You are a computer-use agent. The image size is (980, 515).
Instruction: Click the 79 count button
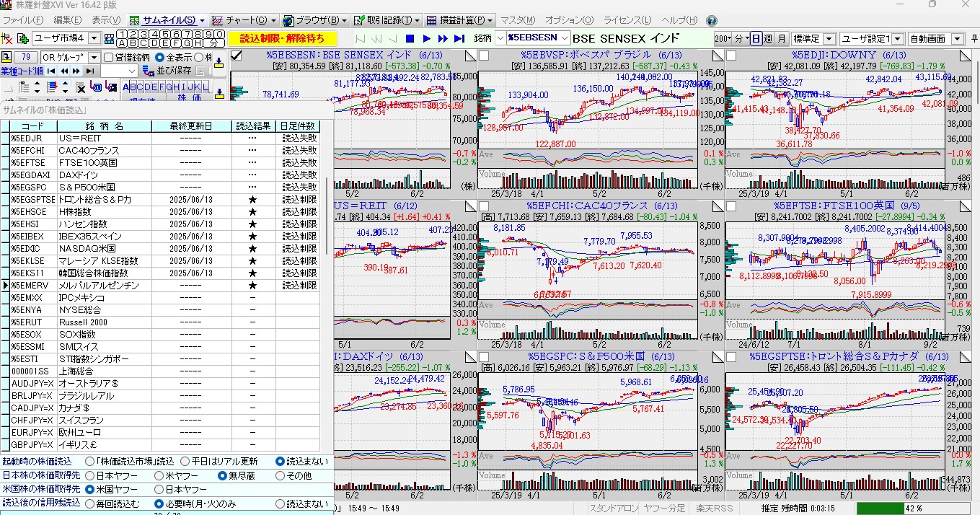(x=26, y=57)
